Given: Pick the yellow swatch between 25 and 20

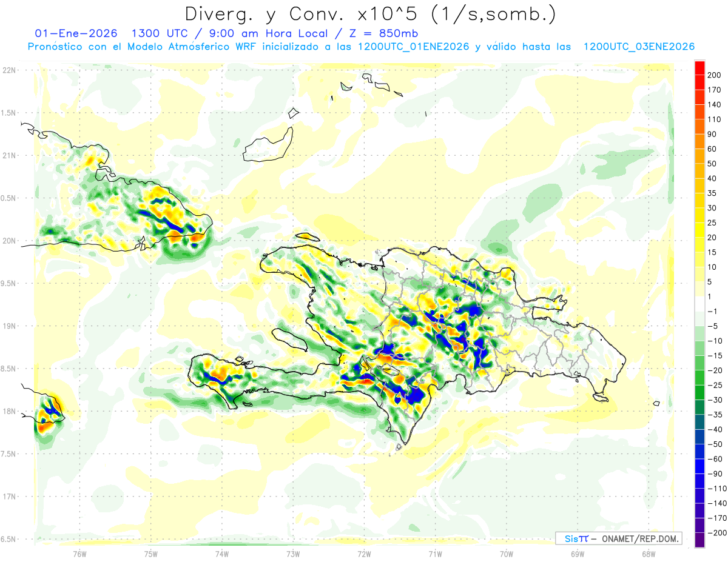Looking at the screenshot, I should coord(699,230).
